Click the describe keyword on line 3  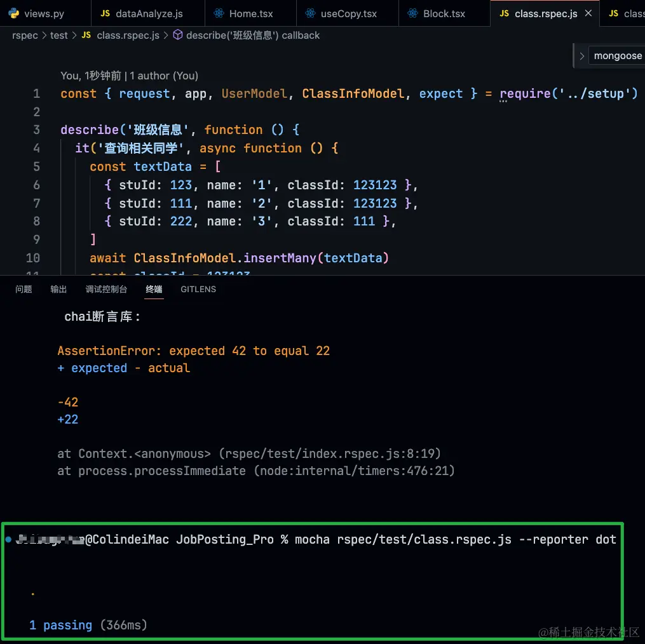pyautogui.click(x=90, y=130)
